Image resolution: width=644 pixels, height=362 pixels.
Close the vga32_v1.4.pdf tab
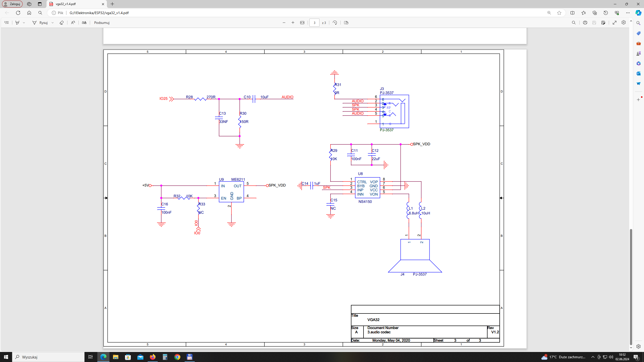point(103,4)
